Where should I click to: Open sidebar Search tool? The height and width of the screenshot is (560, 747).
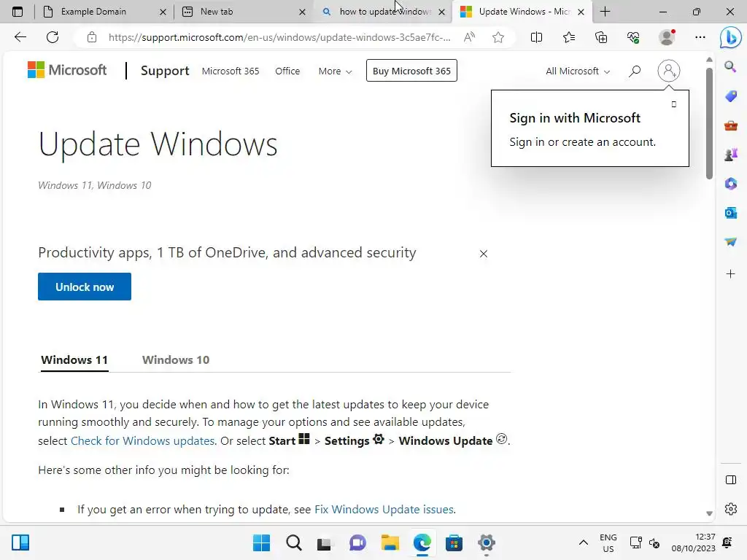730,66
